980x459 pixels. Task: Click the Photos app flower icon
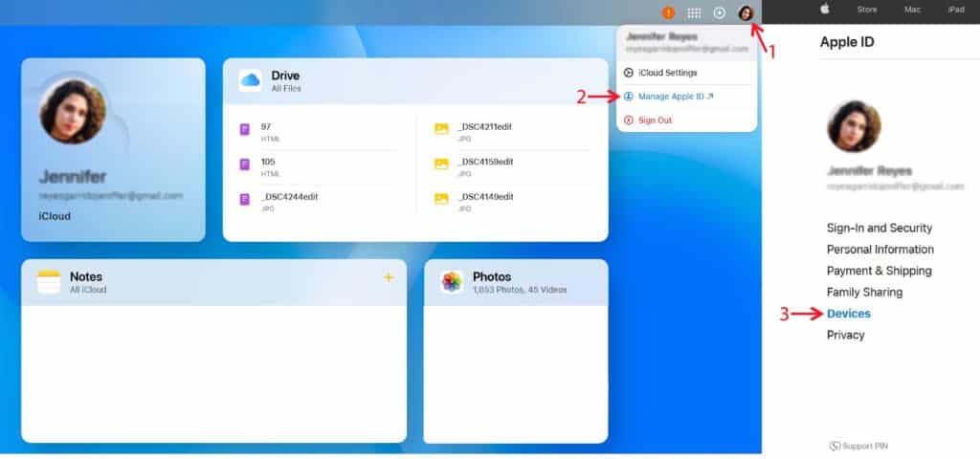click(x=452, y=282)
